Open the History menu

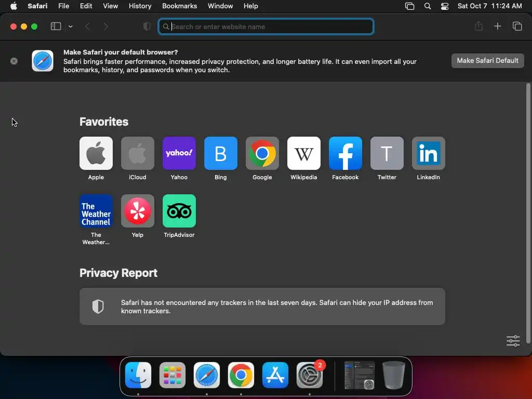[140, 6]
